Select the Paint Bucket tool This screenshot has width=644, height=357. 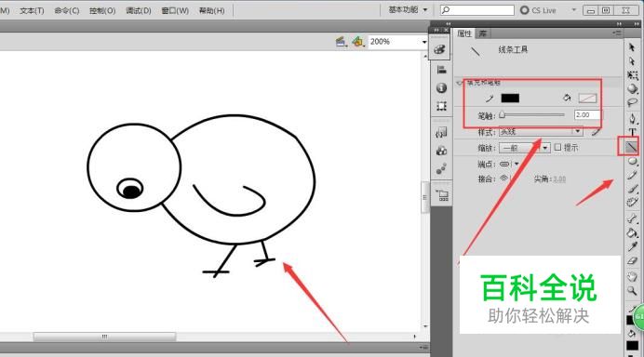632,232
